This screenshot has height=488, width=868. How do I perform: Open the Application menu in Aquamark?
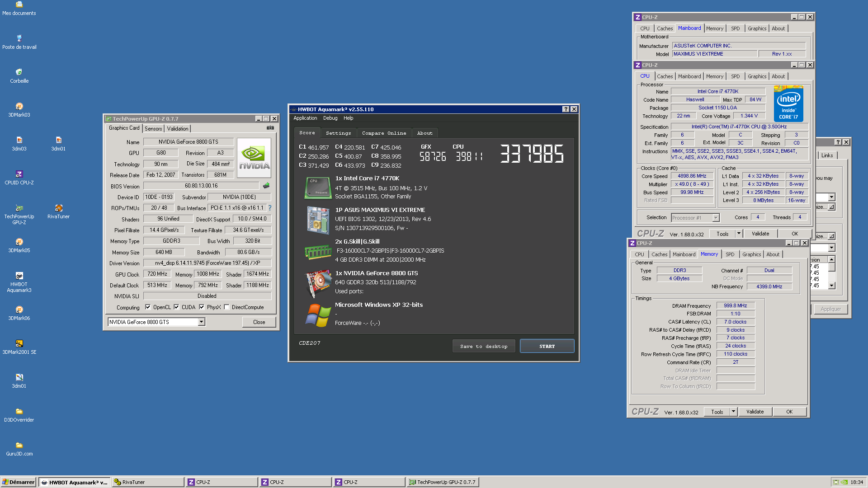(305, 118)
